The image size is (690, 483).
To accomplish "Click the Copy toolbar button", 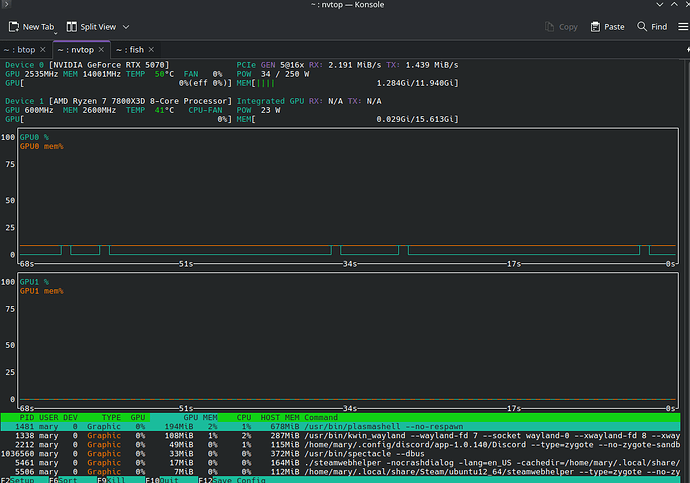I will pos(561,27).
